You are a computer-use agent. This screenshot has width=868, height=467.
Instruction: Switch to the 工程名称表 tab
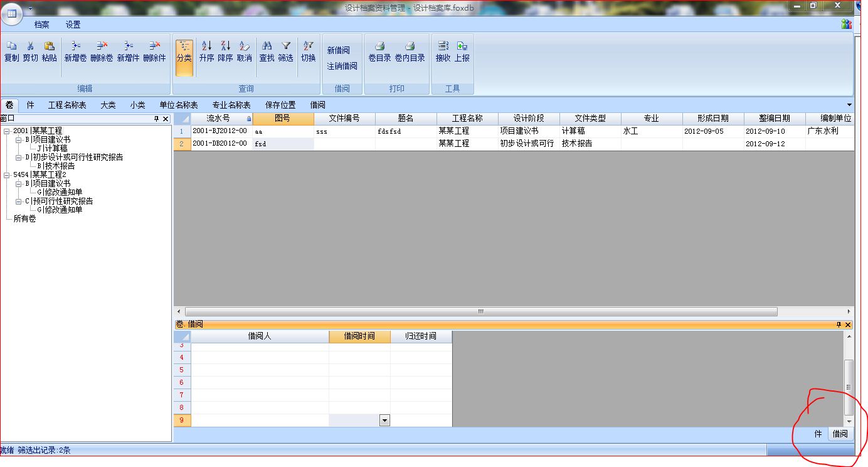tap(67, 105)
